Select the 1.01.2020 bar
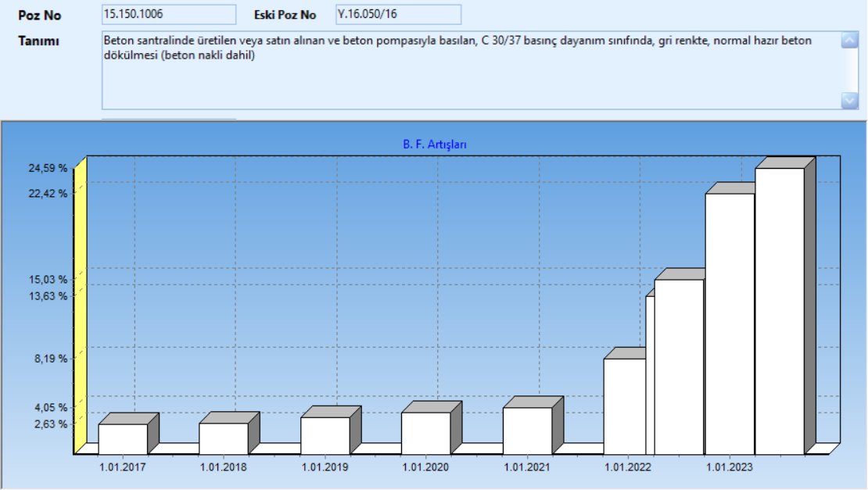 [425, 434]
